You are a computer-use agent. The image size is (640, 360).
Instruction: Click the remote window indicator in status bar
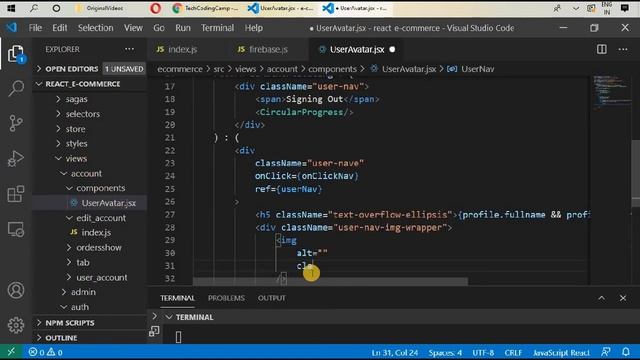pyautogui.click(x=11, y=352)
